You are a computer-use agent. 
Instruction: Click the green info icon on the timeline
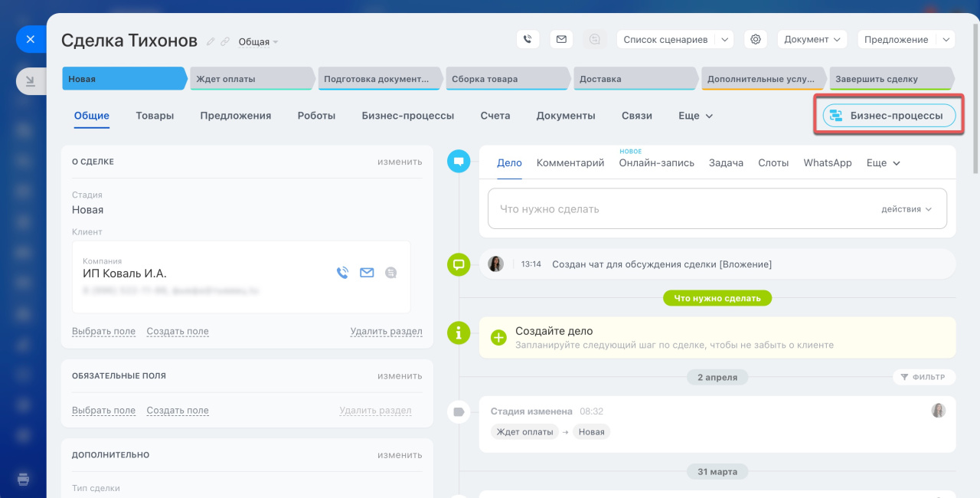click(459, 333)
